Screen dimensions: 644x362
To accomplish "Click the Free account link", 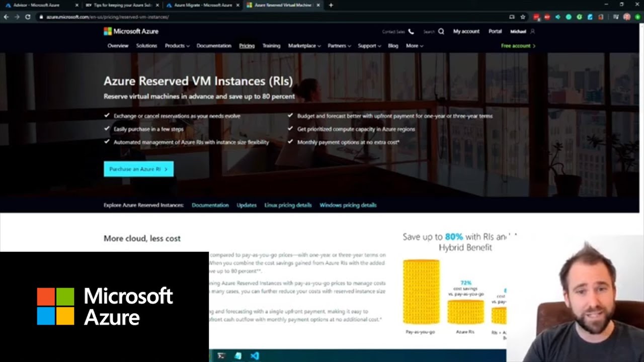I will click(x=518, y=46).
